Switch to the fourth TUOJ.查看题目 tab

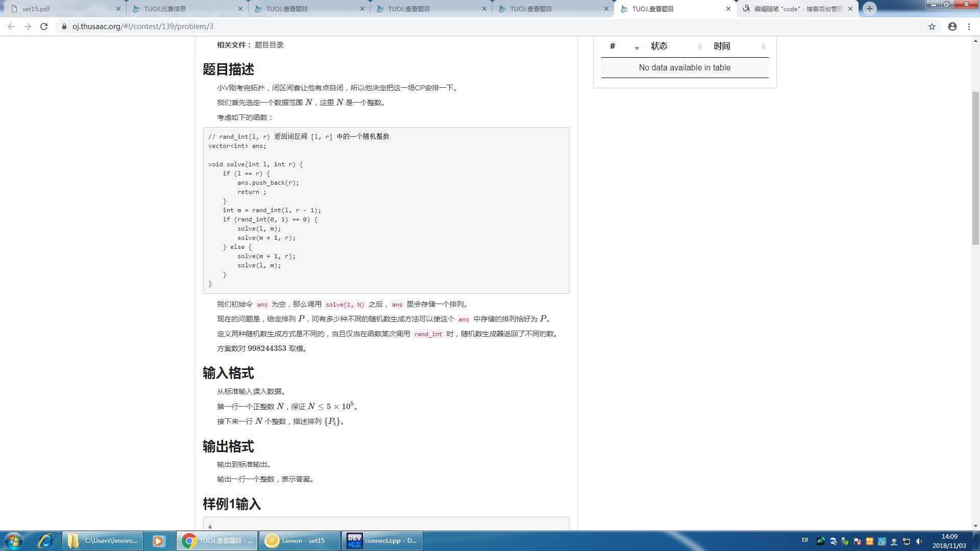pos(675,9)
